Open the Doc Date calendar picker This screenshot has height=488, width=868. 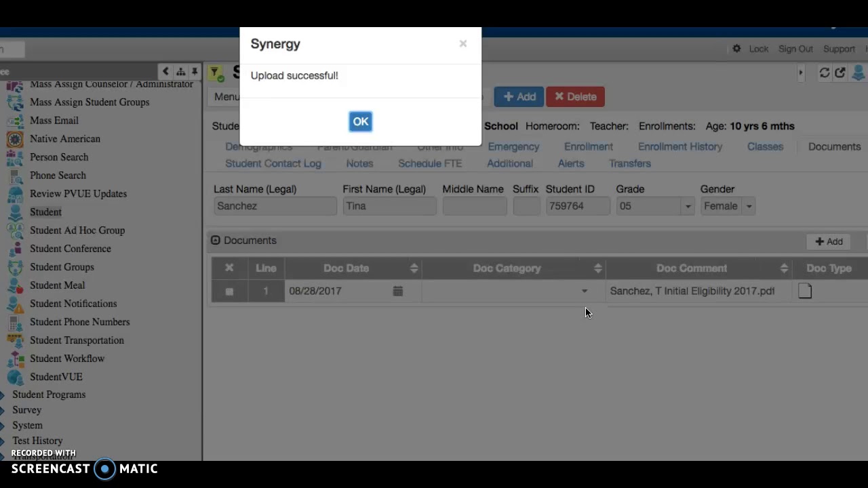pyautogui.click(x=398, y=291)
